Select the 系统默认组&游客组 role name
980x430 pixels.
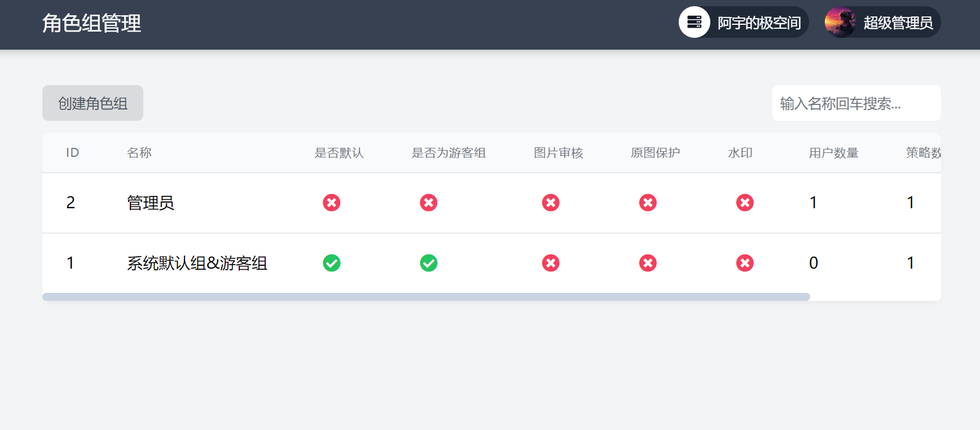pyautogui.click(x=197, y=263)
